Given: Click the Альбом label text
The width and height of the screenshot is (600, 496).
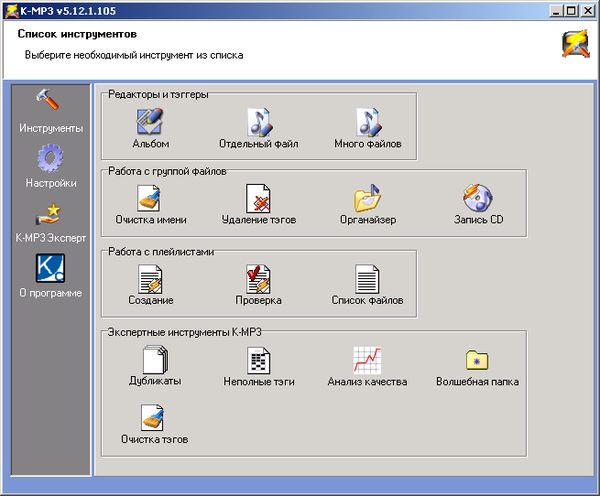Looking at the screenshot, I should 151,144.
